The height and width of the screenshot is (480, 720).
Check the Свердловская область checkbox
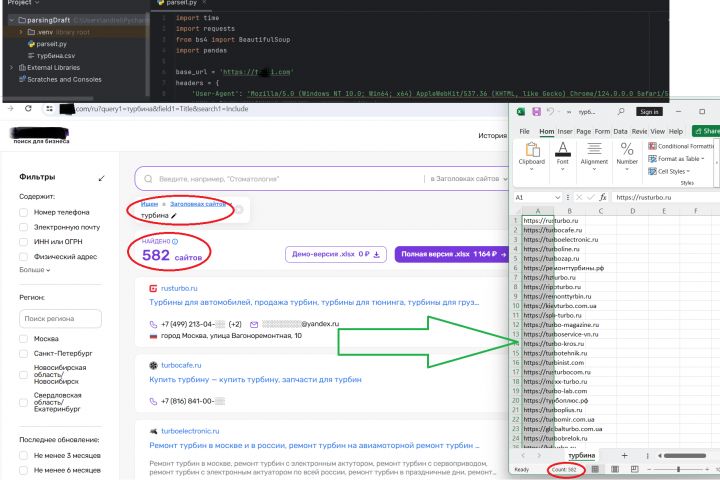[23, 402]
